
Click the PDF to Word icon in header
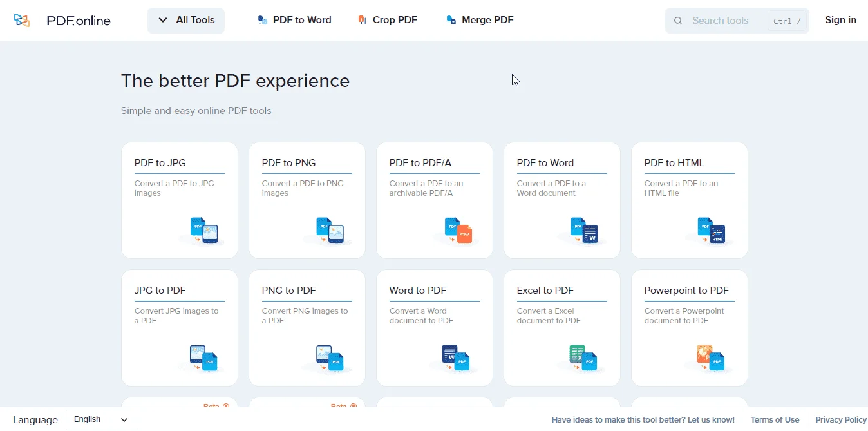(x=262, y=20)
